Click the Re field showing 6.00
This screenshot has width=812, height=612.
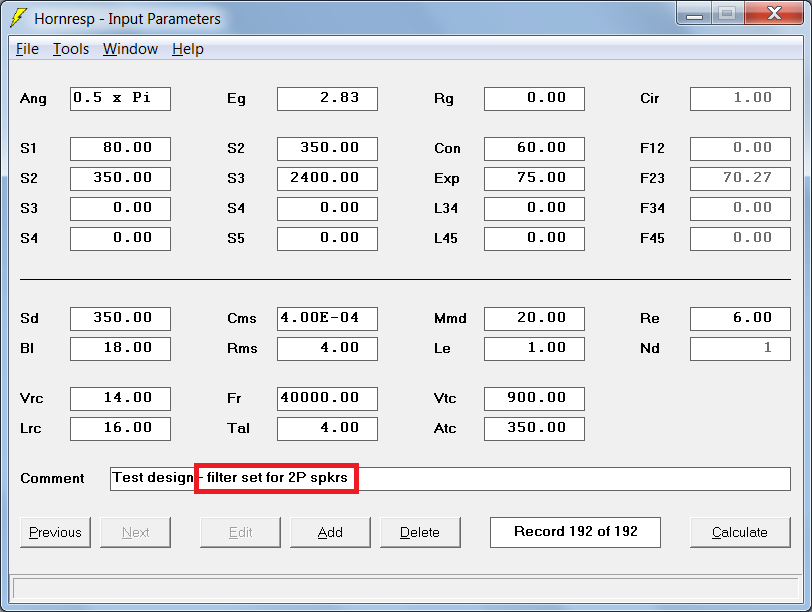click(x=741, y=319)
